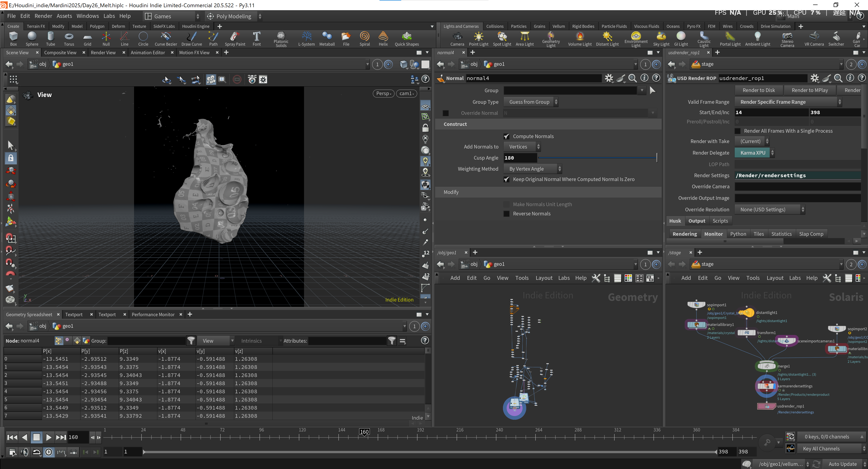Open the Add Normals to dropdown
Screen dimensions: 868x469
522,147
